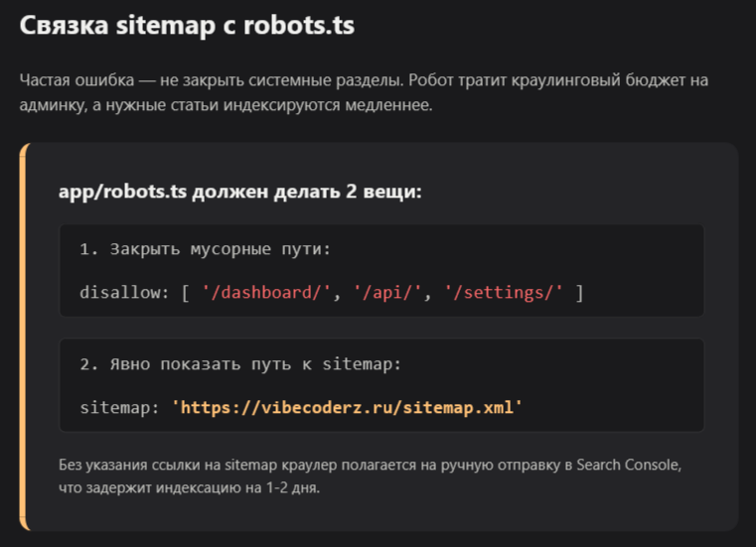Click the line '1. Закрыть мусорные пути:'

(206, 249)
